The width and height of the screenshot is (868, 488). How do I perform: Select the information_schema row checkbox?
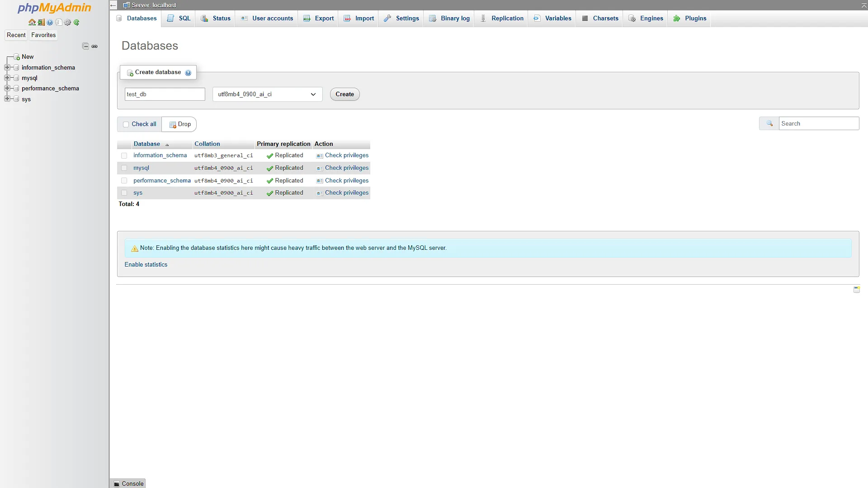point(124,155)
